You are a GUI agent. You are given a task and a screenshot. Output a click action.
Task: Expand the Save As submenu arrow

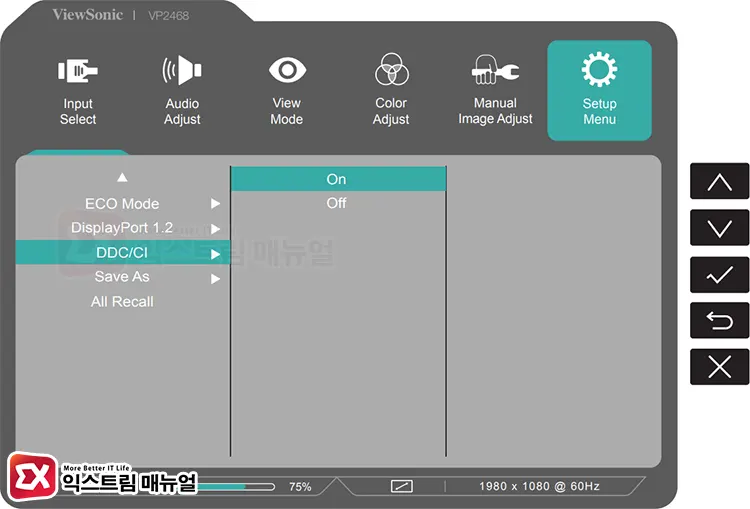click(215, 279)
